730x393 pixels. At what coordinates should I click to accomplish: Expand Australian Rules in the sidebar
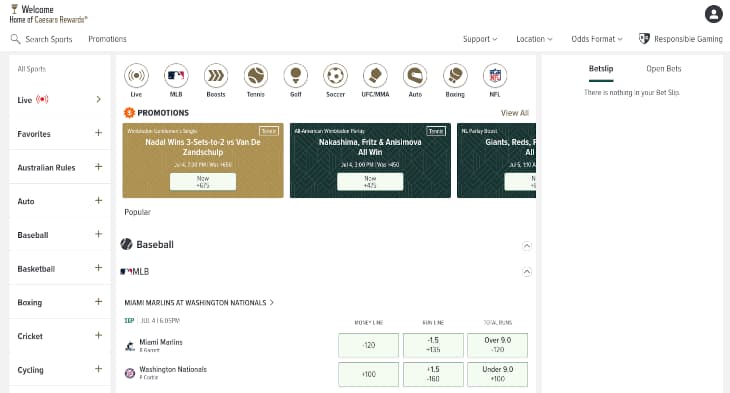98,167
